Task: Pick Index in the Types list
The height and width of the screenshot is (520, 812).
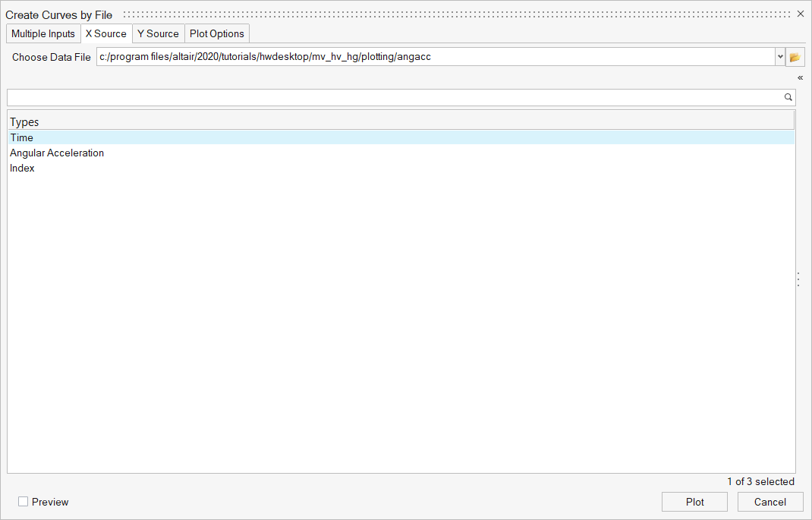Action: [22, 168]
